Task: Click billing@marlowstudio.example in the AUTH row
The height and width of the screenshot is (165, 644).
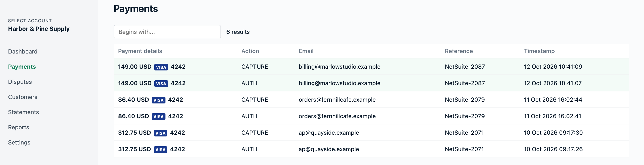Action: (339, 83)
